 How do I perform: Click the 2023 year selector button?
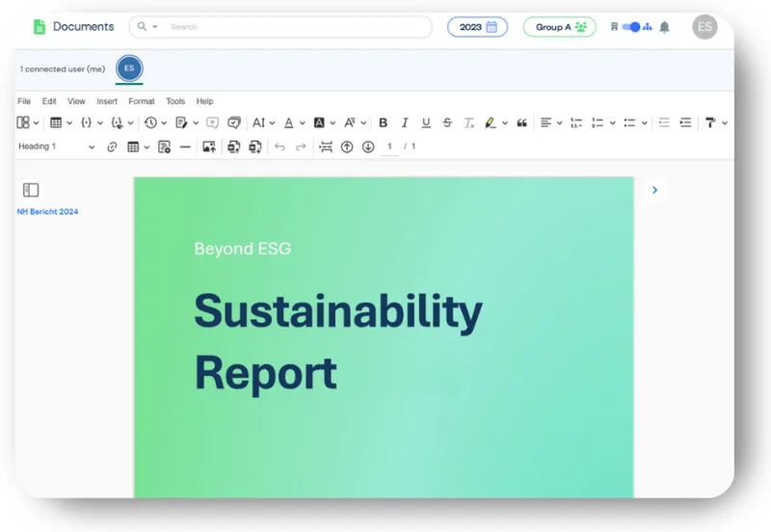point(477,27)
